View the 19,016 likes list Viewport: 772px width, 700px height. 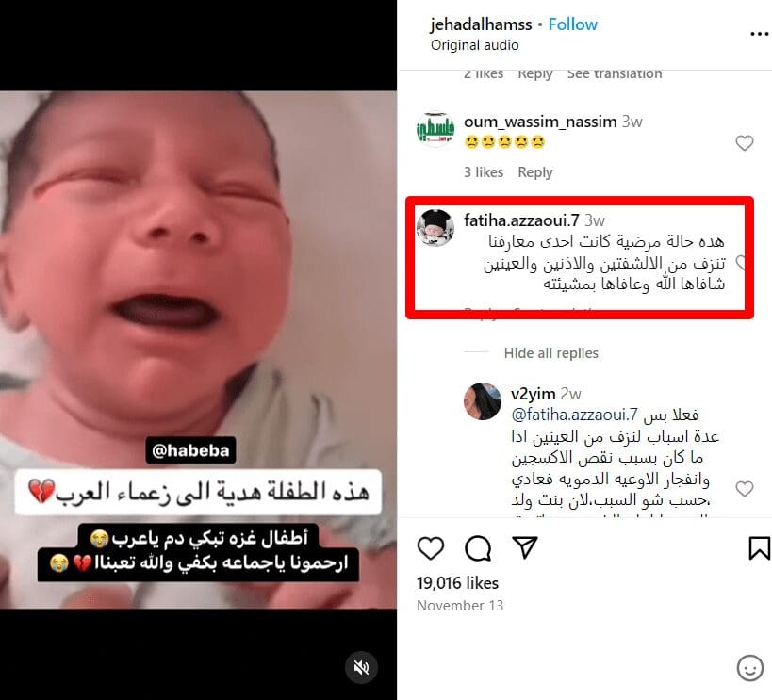[x=457, y=583]
